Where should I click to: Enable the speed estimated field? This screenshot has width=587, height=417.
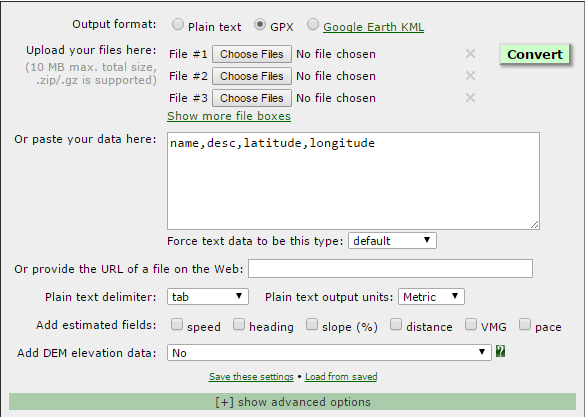click(x=176, y=324)
